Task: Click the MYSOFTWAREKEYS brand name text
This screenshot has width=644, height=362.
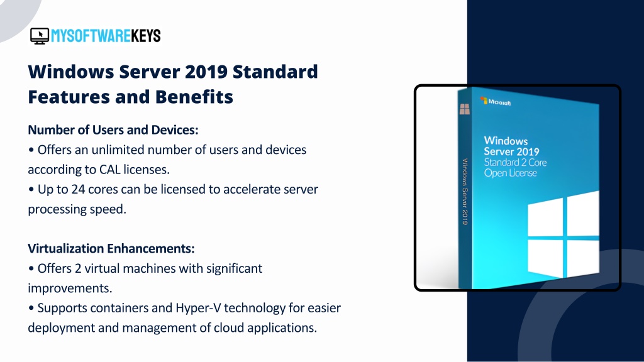Action: 106,36
